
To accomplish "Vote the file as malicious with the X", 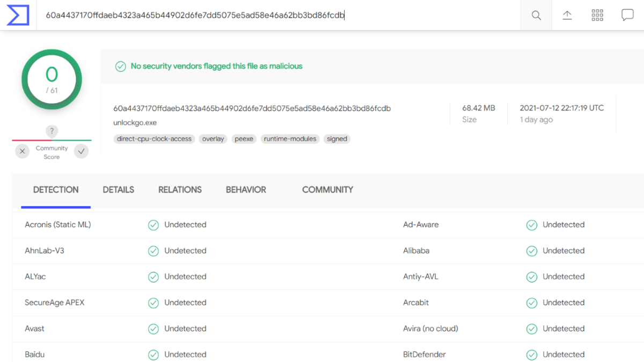I will [x=22, y=151].
